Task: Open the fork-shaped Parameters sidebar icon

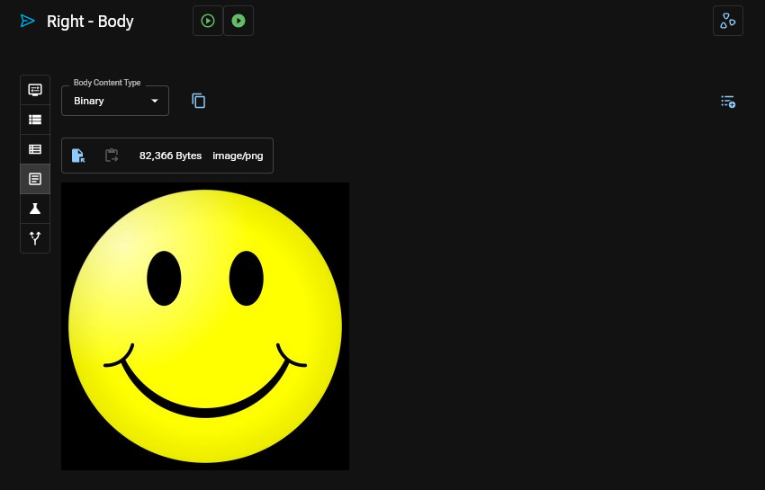Action: pos(35,238)
